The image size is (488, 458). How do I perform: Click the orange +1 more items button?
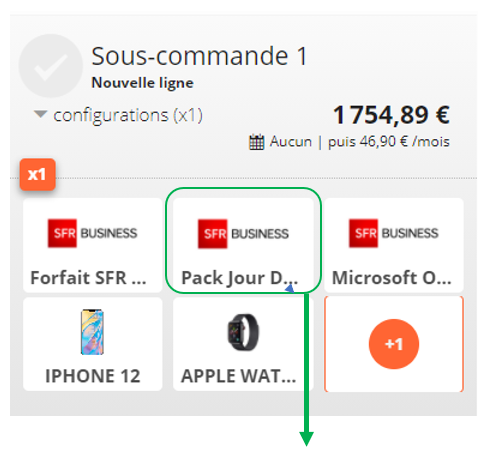pyautogui.click(x=394, y=344)
